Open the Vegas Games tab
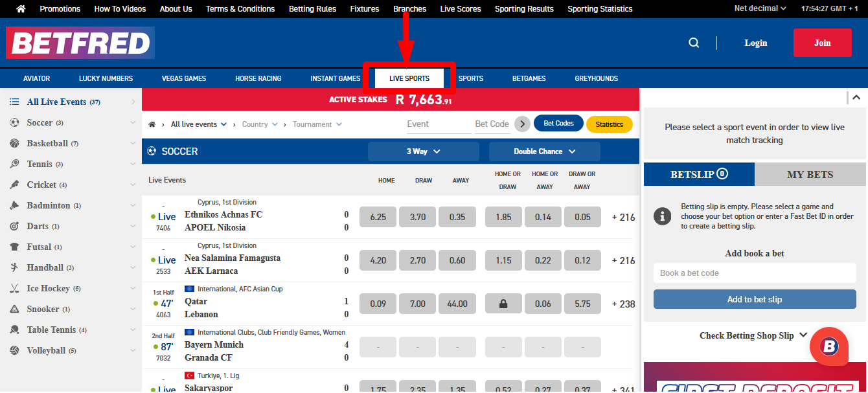The width and height of the screenshot is (868, 393). click(x=184, y=78)
